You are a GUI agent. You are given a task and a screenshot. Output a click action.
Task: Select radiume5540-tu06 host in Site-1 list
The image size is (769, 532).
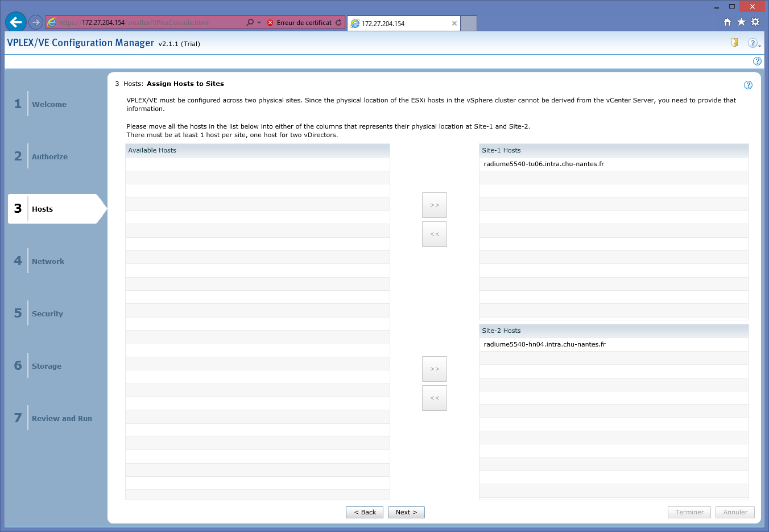544,164
